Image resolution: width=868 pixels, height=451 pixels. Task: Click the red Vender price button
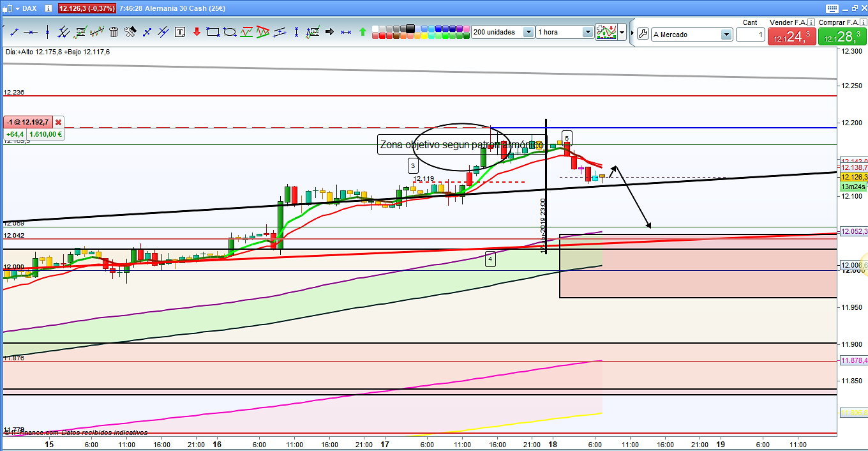point(791,36)
